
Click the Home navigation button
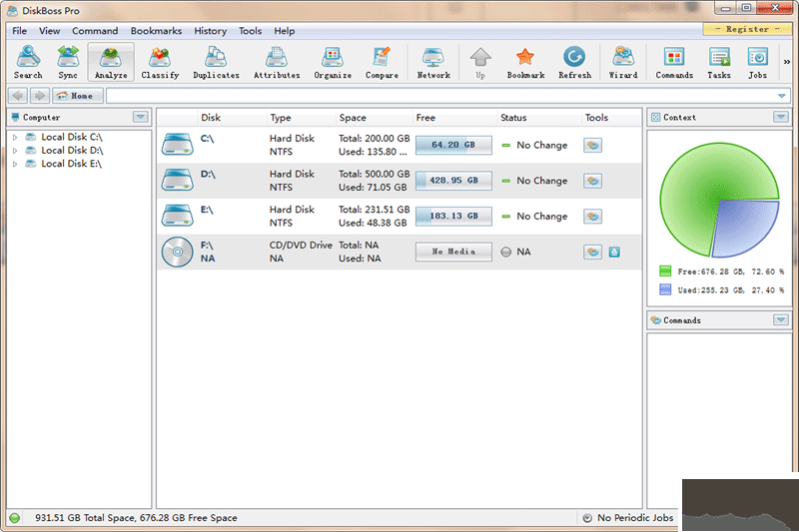point(78,96)
